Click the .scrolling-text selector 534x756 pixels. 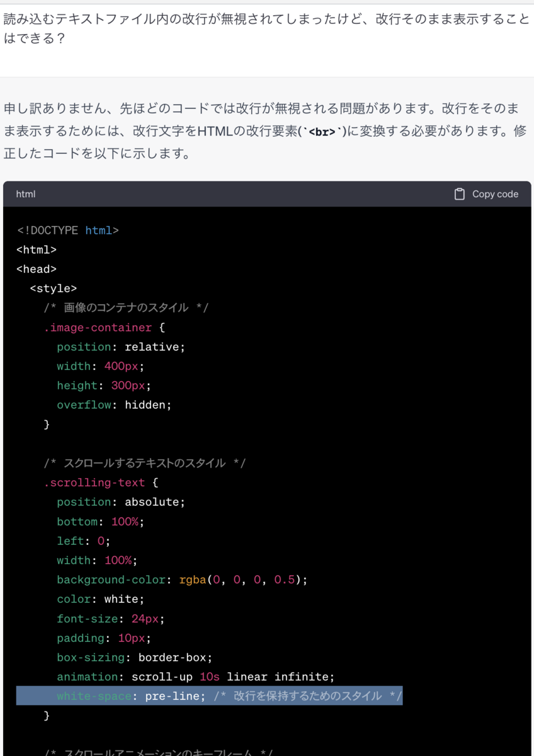[94, 483]
